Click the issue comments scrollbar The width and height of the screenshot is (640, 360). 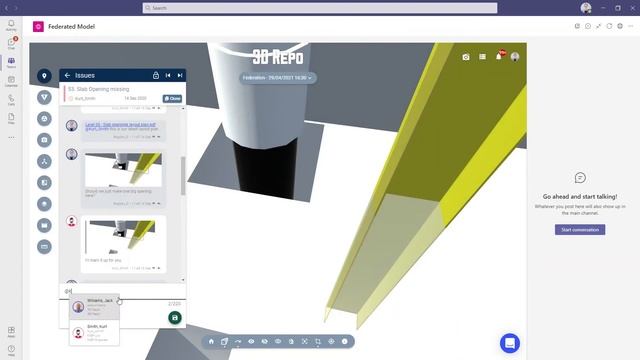click(x=183, y=176)
